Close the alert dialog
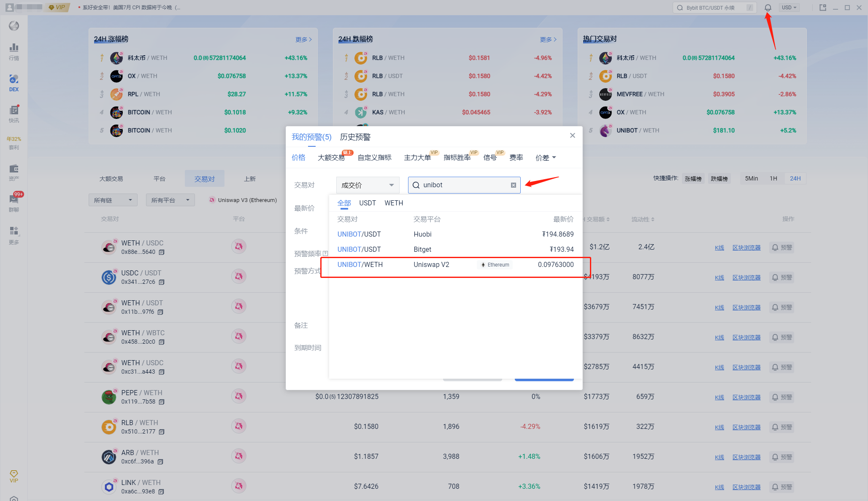868x501 pixels. pos(573,135)
